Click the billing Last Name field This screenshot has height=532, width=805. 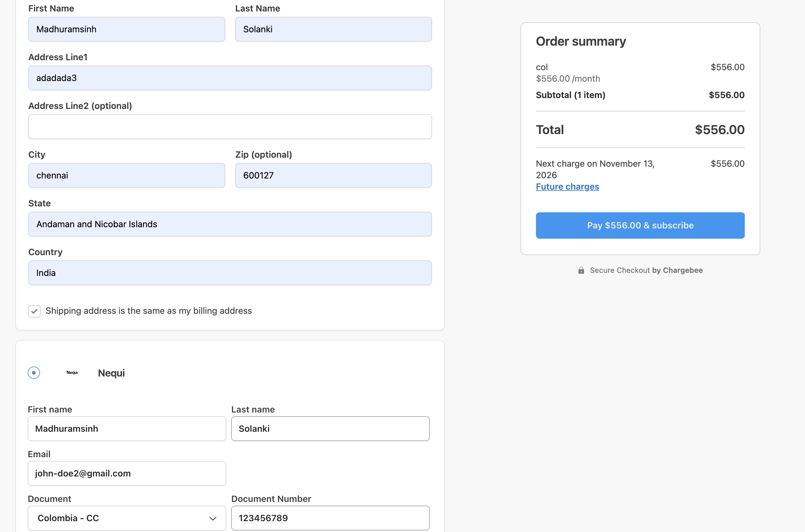click(x=334, y=29)
